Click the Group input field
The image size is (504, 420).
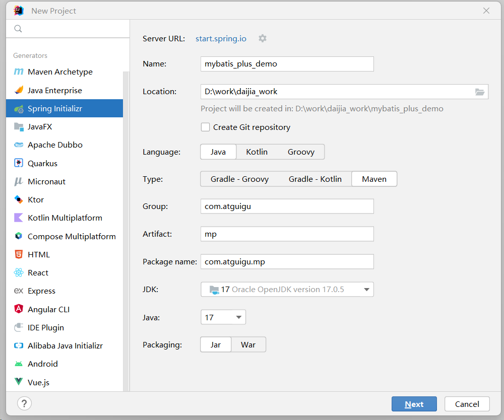click(x=287, y=206)
